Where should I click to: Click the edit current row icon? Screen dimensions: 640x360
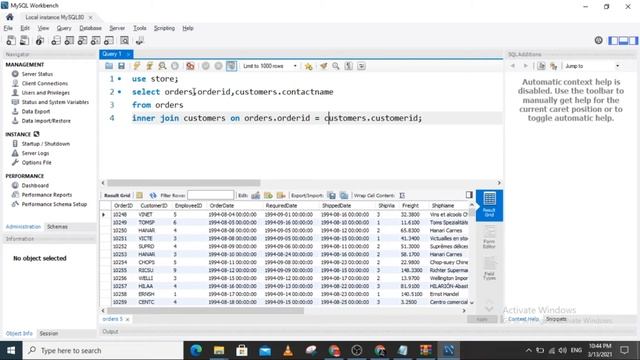click(x=256, y=195)
